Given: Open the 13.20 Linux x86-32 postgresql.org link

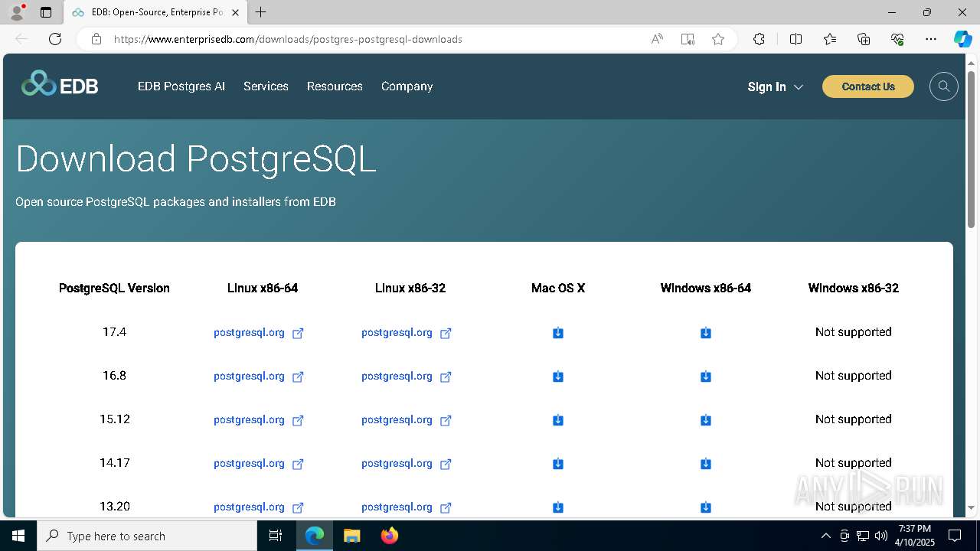Looking at the screenshot, I should (407, 507).
